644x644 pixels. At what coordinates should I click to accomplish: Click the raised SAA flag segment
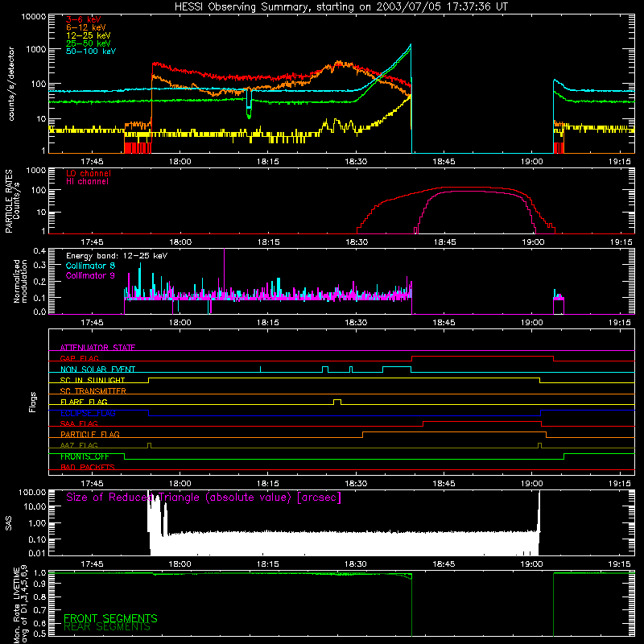click(x=482, y=421)
